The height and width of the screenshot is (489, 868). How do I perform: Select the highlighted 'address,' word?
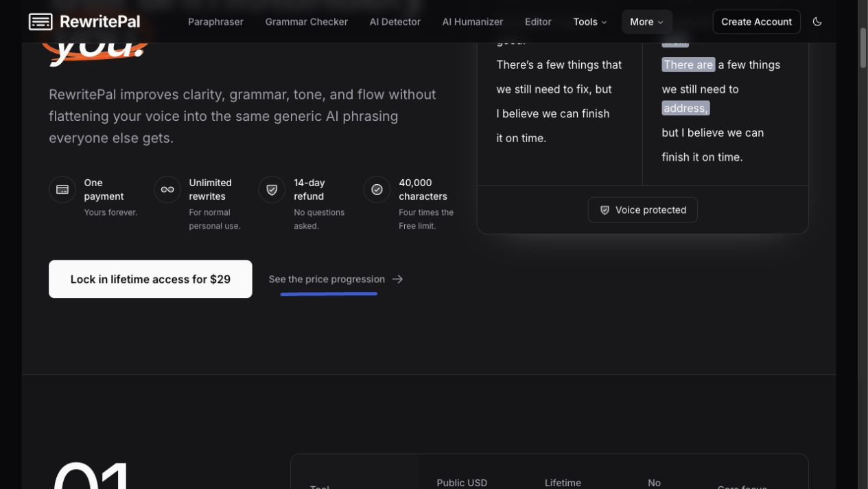(x=685, y=108)
